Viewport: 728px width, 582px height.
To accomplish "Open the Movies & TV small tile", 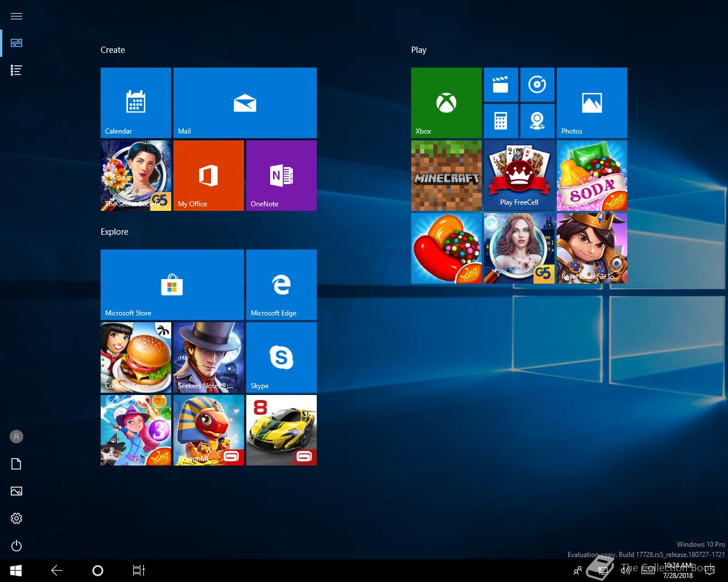I will pyautogui.click(x=501, y=85).
